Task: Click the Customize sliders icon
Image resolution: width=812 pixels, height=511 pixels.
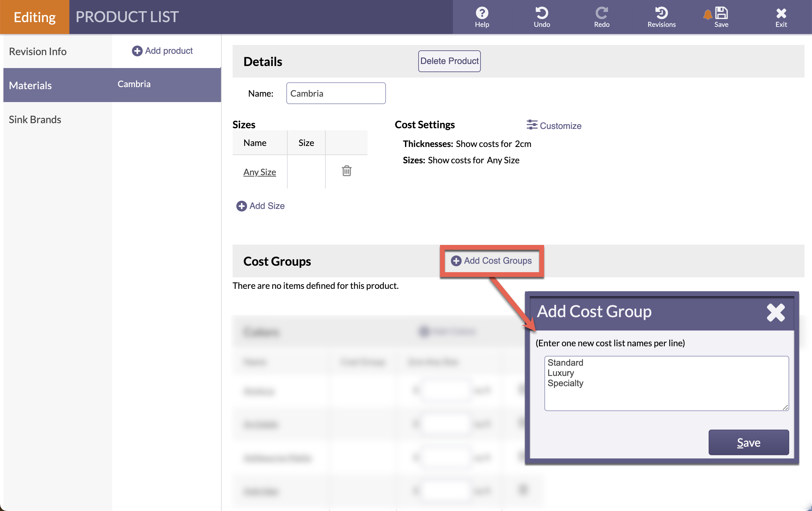Action: pos(532,125)
